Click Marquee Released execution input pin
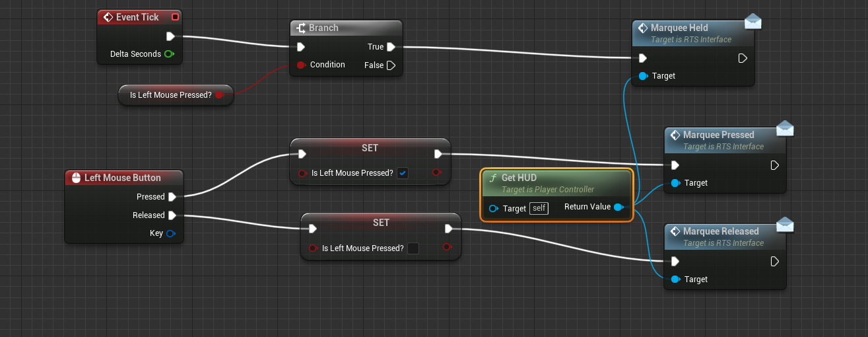The height and width of the screenshot is (337, 868). (x=675, y=262)
